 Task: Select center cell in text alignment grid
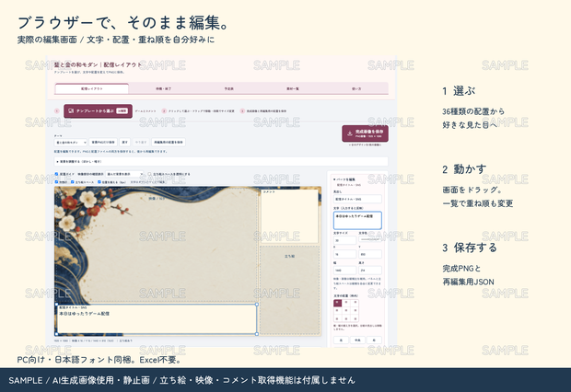tap(346, 310)
